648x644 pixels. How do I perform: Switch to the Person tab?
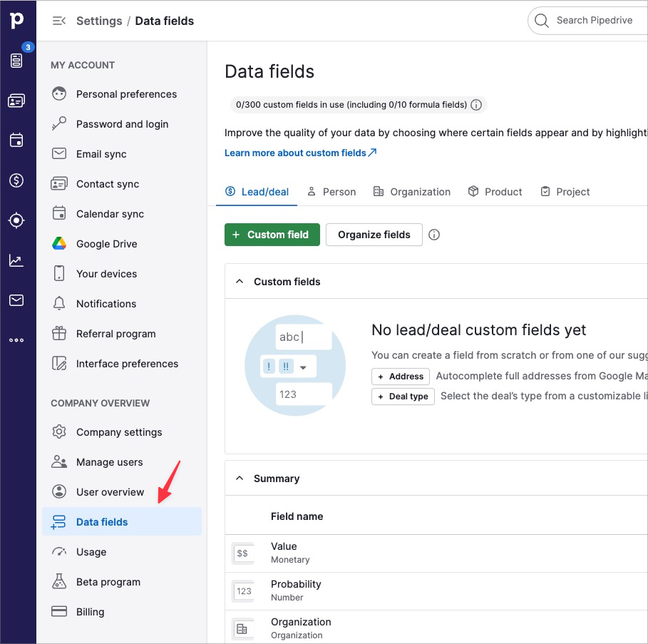(x=331, y=192)
